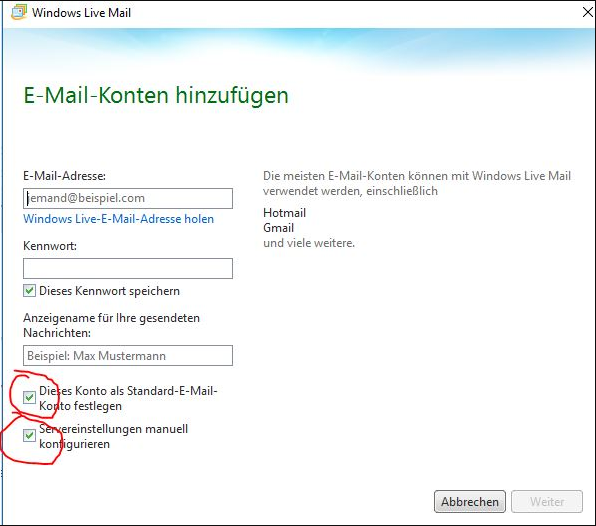Focus the E-Mail-Adresse input field
The width and height of the screenshot is (596, 526).
click(x=128, y=198)
